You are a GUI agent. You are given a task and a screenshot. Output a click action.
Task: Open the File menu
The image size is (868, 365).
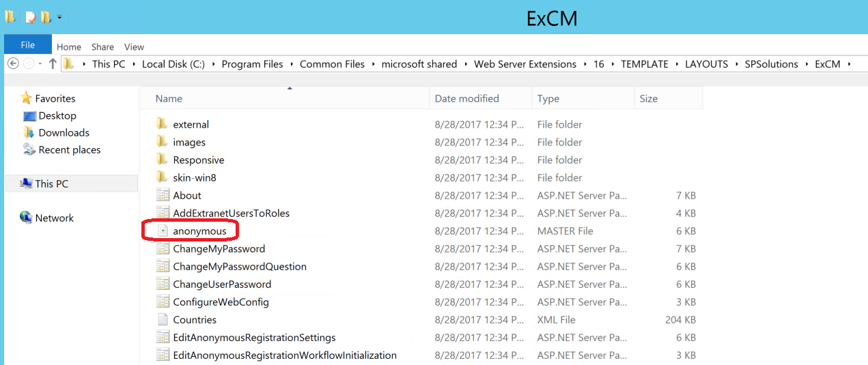coord(27,45)
